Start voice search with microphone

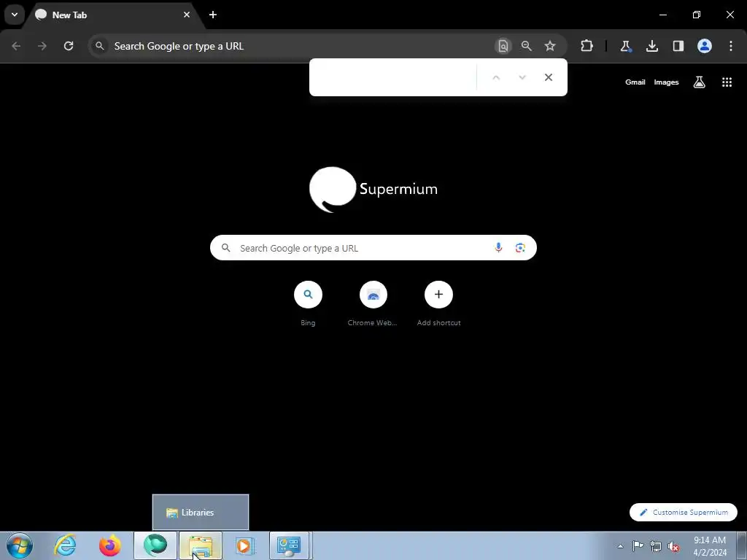tap(498, 248)
